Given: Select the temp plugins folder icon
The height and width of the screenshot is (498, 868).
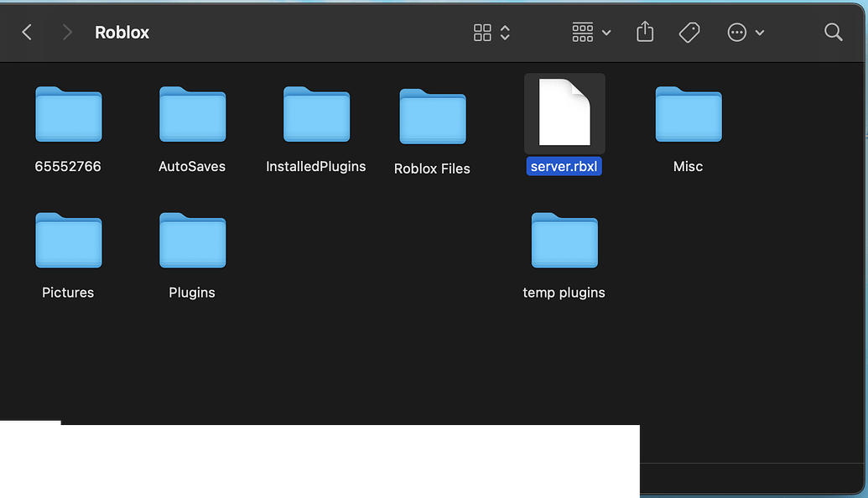Looking at the screenshot, I should pyautogui.click(x=564, y=240).
